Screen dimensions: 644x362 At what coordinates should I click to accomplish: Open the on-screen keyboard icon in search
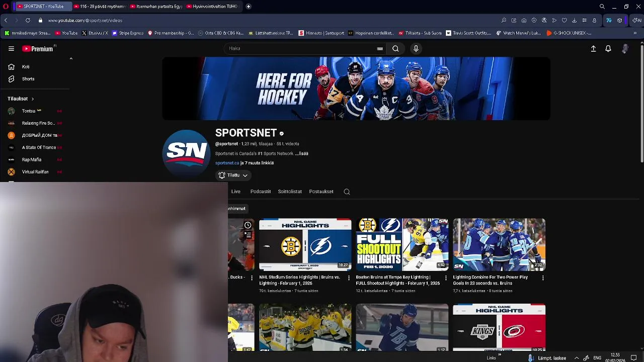[380, 49]
